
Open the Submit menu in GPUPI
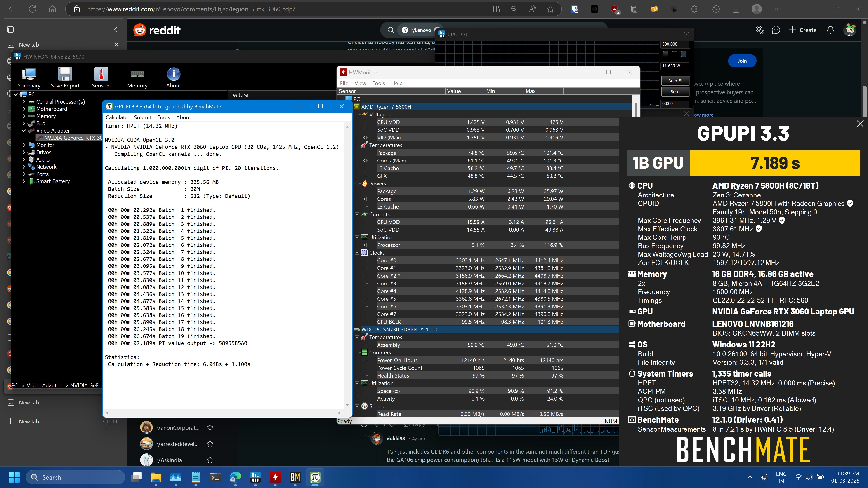pyautogui.click(x=143, y=117)
